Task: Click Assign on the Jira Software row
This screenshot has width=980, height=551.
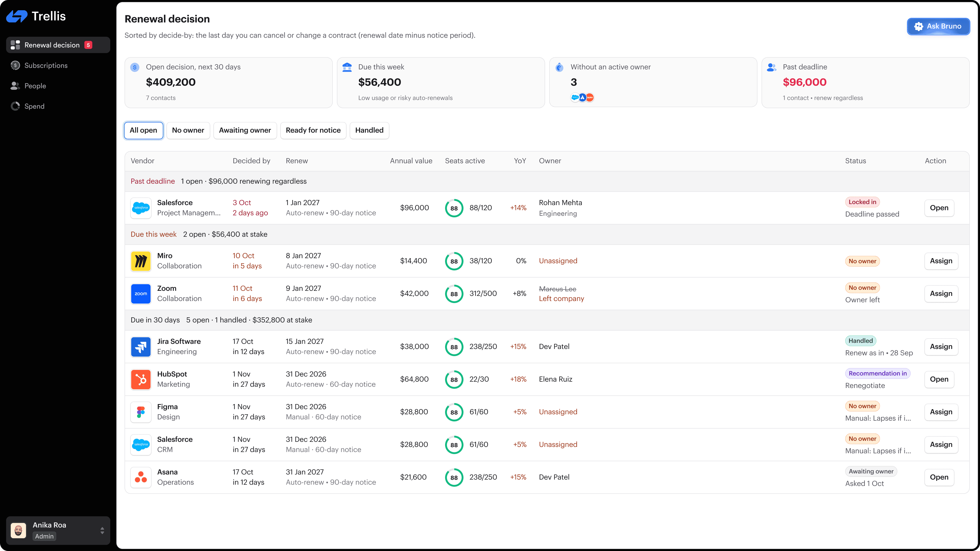Action: point(941,347)
